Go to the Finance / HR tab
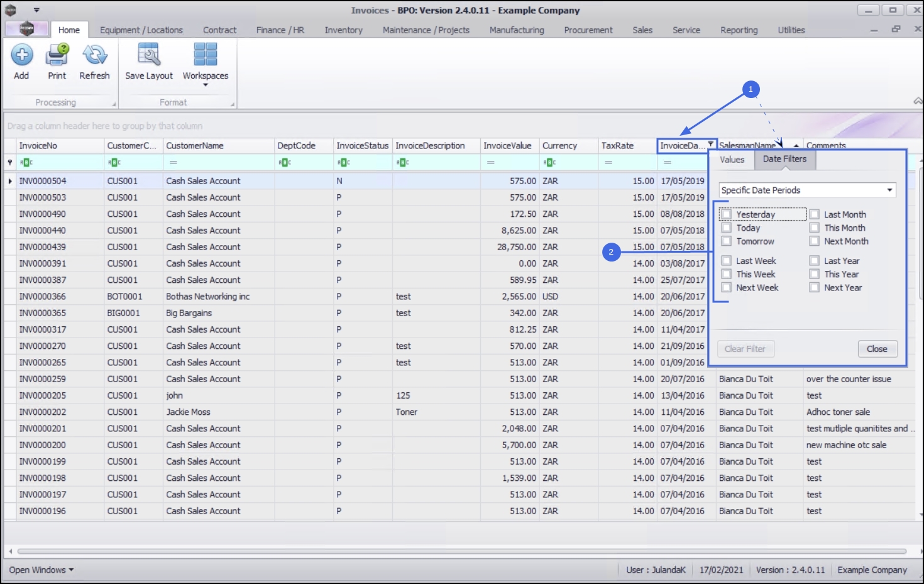 tap(280, 30)
